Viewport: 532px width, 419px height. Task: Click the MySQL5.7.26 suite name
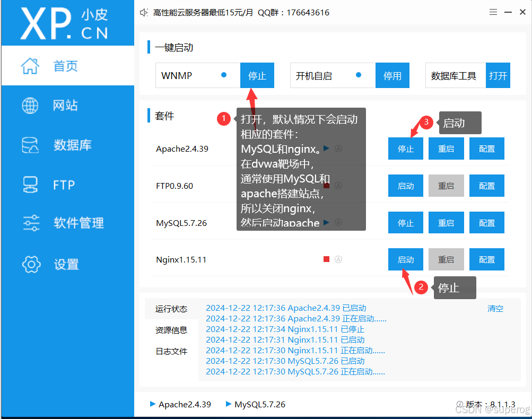click(x=181, y=223)
